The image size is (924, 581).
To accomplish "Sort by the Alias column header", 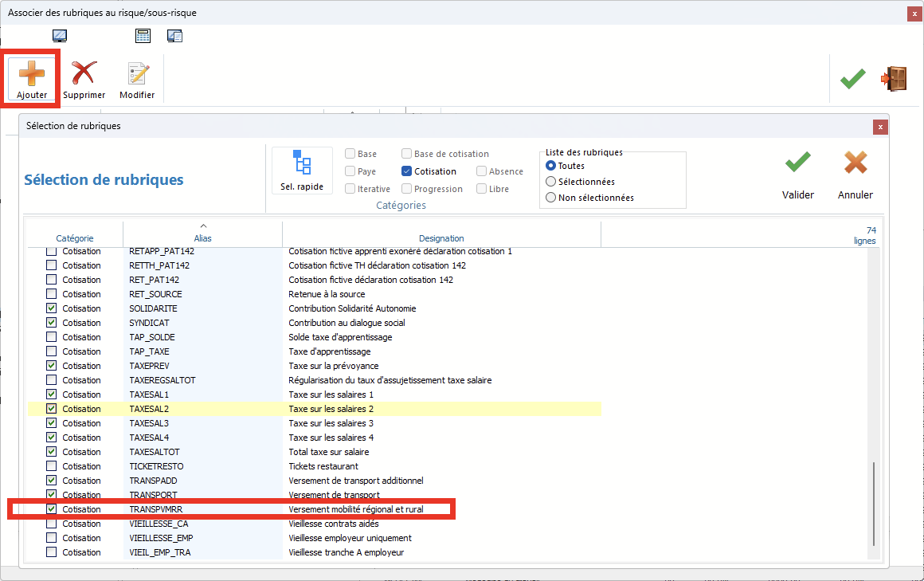I will (202, 234).
